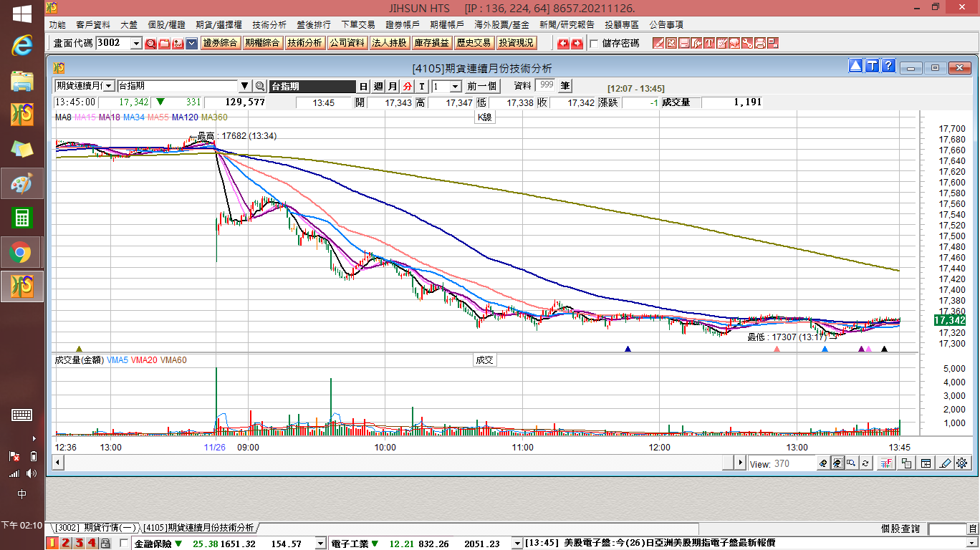
Task: Click the 庫存損益 toolbar button
Action: pos(432,43)
